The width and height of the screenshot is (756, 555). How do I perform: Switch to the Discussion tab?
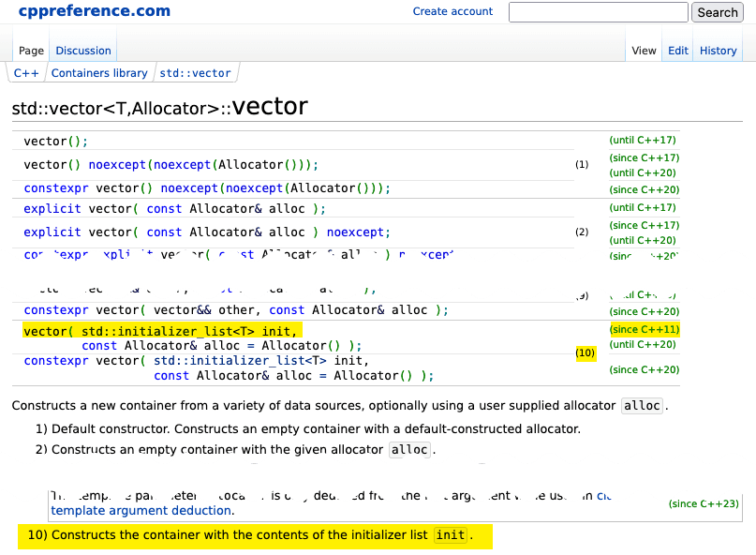82,50
